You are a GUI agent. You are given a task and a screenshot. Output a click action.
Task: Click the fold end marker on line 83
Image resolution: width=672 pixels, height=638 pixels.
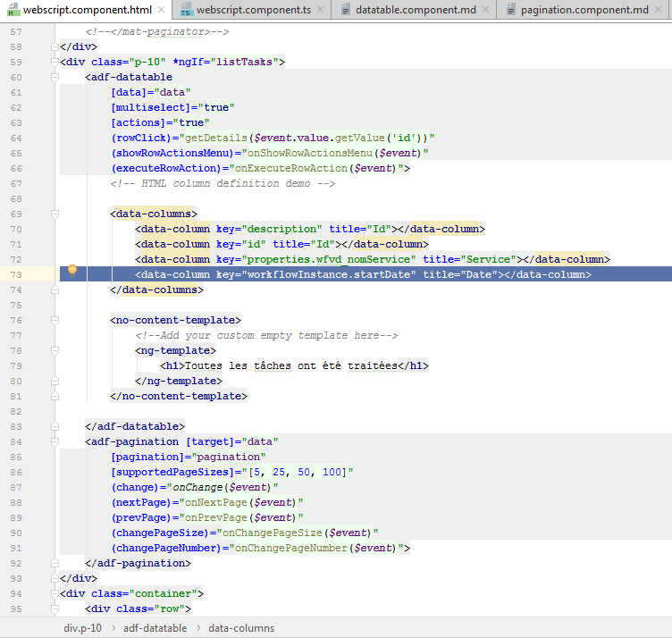[x=55, y=426]
